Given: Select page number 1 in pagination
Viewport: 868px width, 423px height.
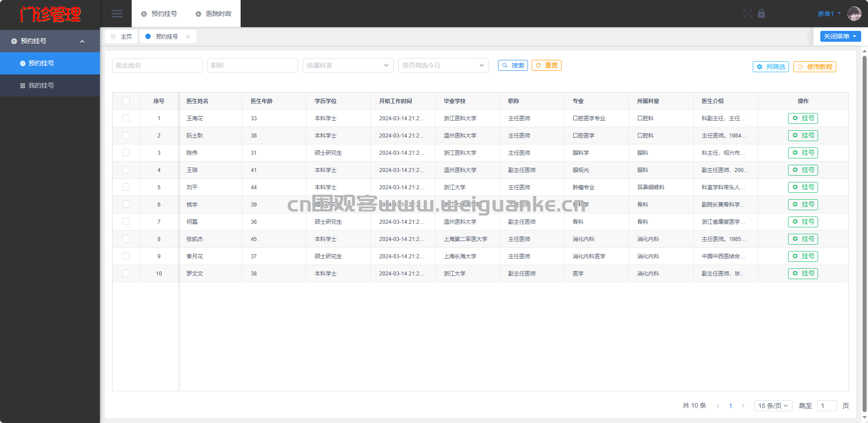Looking at the screenshot, I should tap(730, 406).
